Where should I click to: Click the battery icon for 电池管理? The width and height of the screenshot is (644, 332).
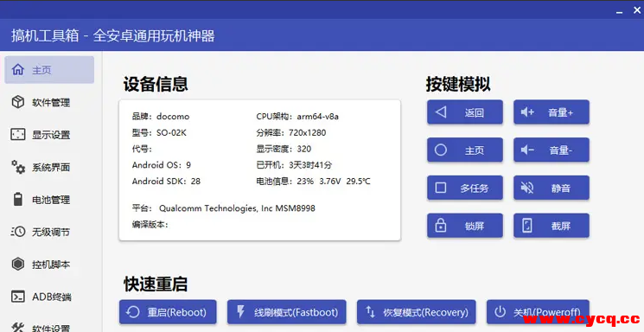point(17,199)
